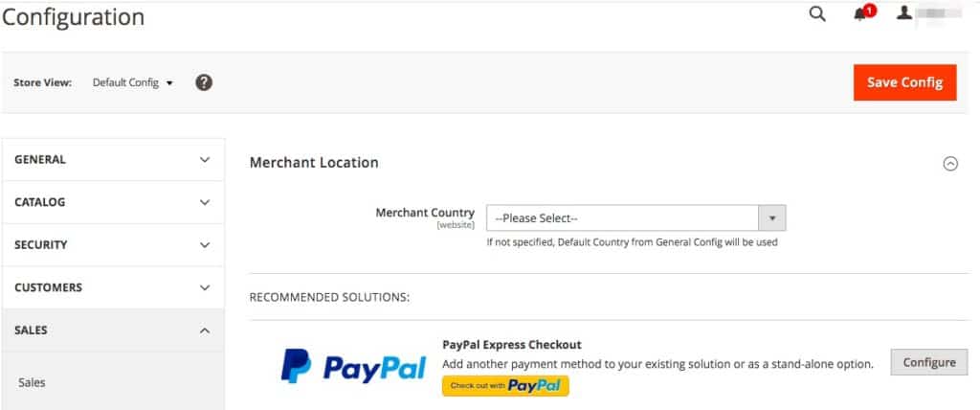Viewport: 980px width, 410px height.
Task: Open the notifications bell icon
Action: pos(861,14)
